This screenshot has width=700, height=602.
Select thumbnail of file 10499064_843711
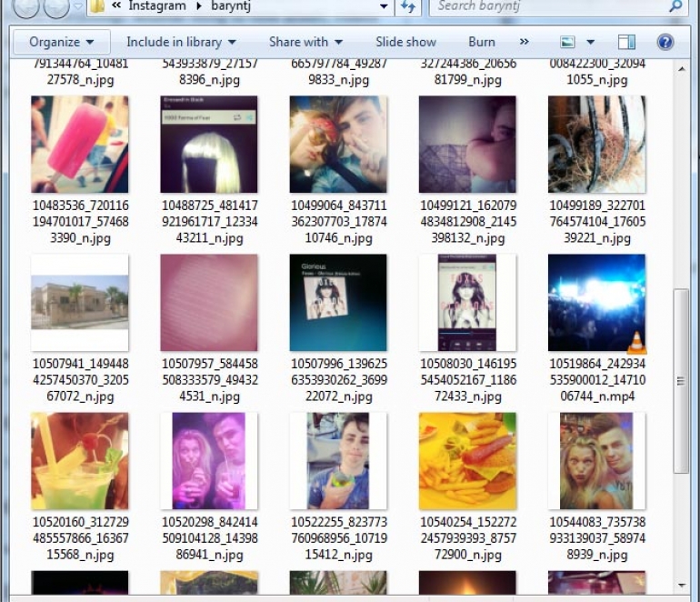(338, 145)
